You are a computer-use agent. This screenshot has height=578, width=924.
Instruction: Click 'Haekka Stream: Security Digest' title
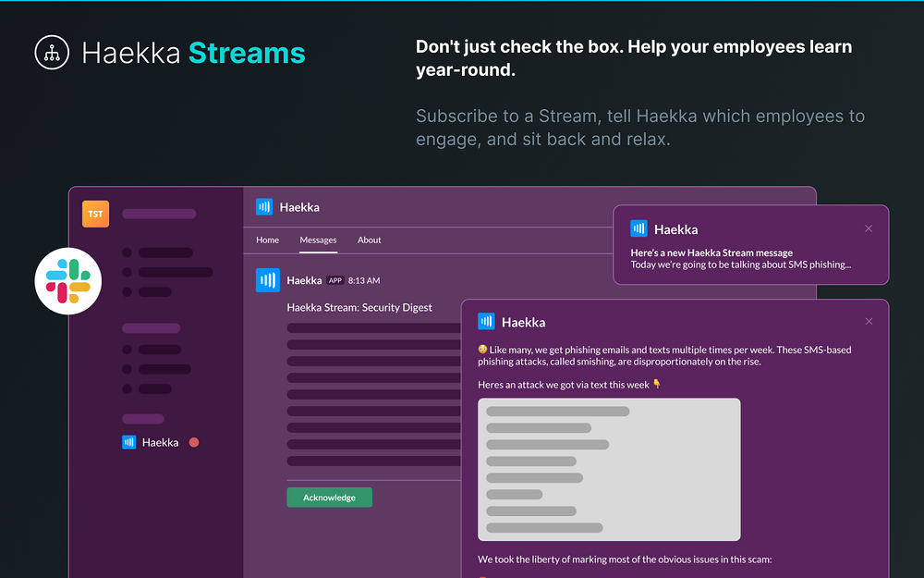pos(359,307)
